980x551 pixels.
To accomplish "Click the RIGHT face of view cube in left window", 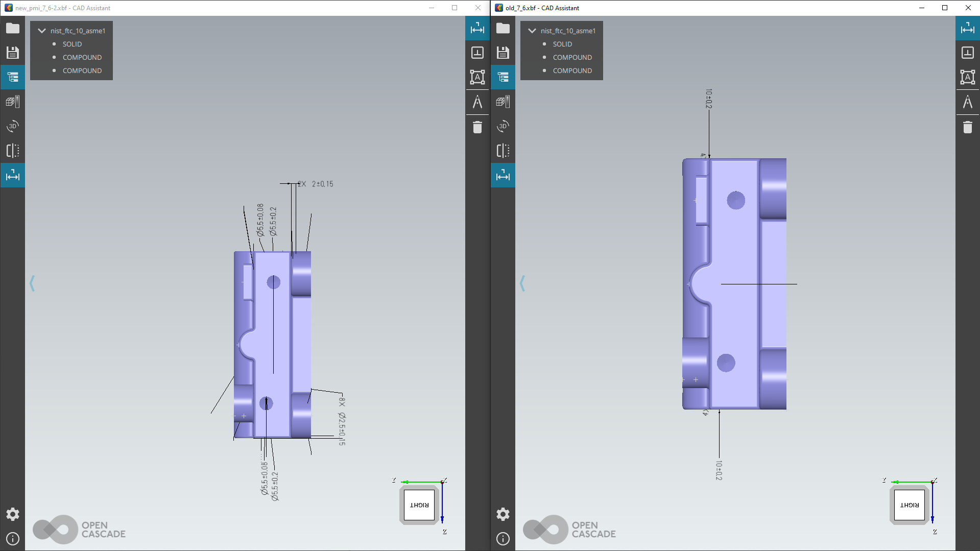I will 419,505.
